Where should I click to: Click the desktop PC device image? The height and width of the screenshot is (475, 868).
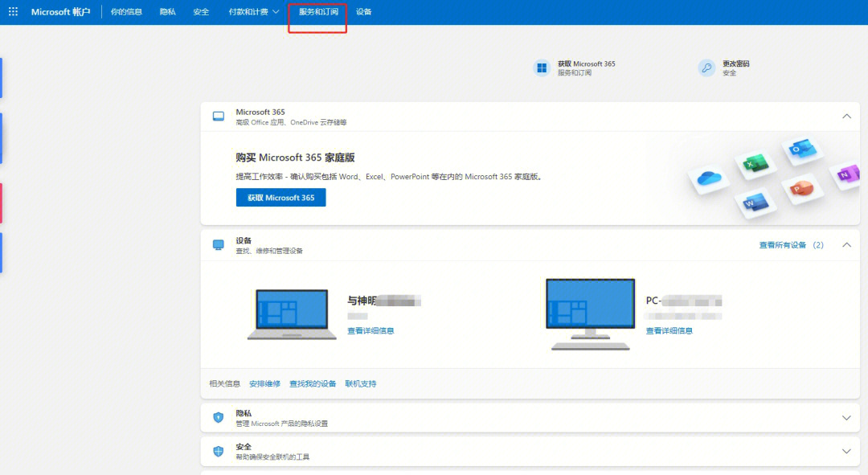click(x=590, y=314)
